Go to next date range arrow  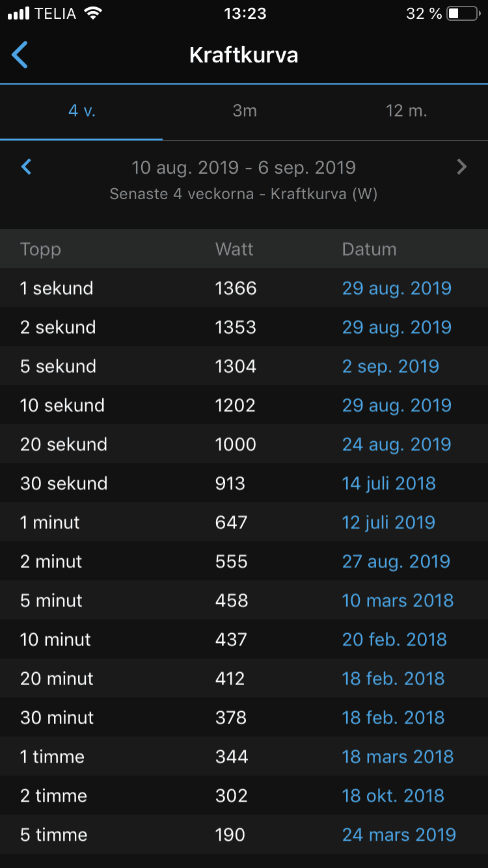tap(461, 167)
